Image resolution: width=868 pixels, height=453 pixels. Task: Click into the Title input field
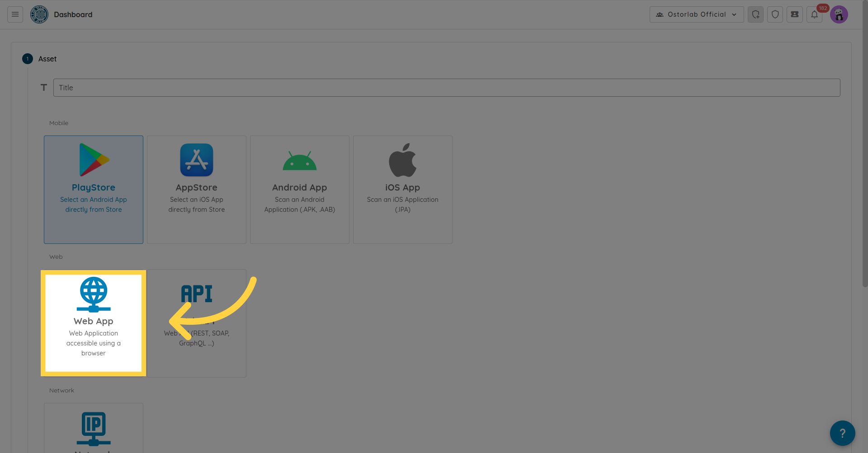[446, 88]
